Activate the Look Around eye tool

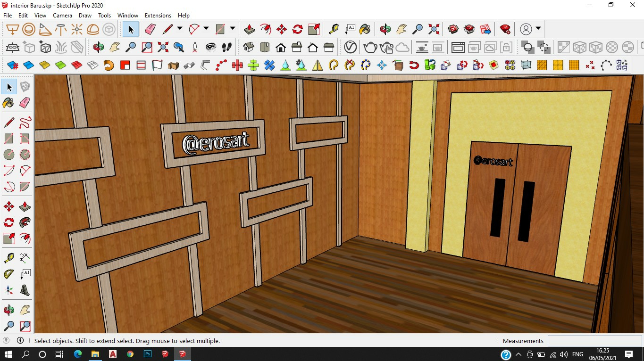pos(211,47)
